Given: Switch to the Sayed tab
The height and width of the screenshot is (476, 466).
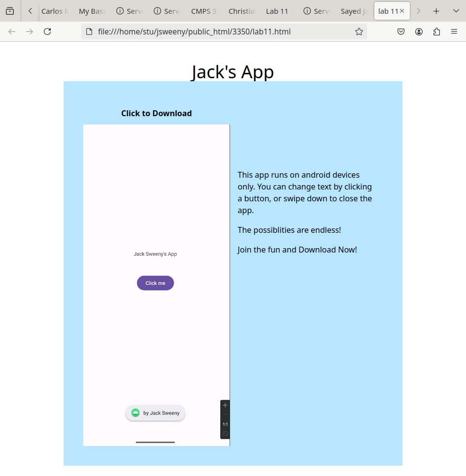Looking at the screenshot, I should [x=354, y=11].
